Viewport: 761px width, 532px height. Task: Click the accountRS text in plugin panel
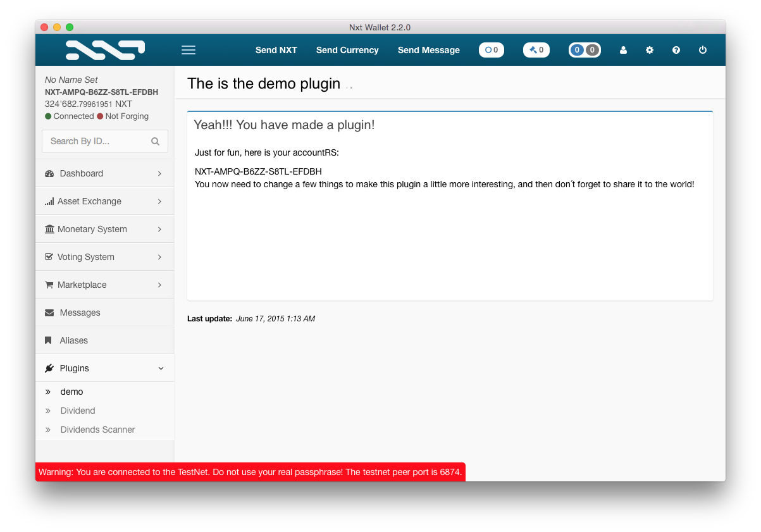click(258, 171)
